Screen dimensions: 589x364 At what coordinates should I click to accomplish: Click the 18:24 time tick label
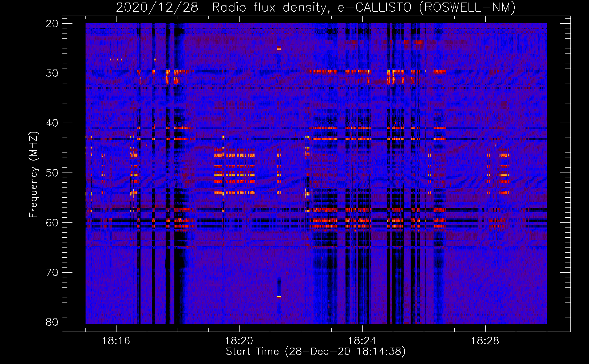362,341
